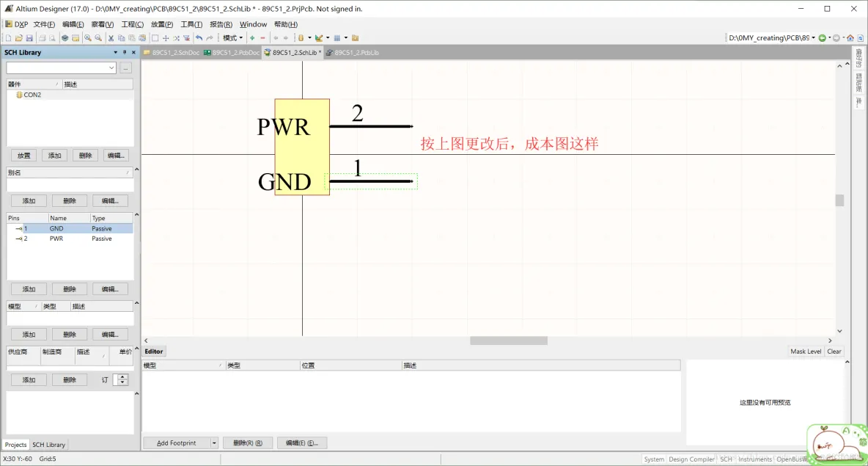Screen dimensions: 868x466
Task: Open the drawing tools pencil icon
Action: click(319, 38)
